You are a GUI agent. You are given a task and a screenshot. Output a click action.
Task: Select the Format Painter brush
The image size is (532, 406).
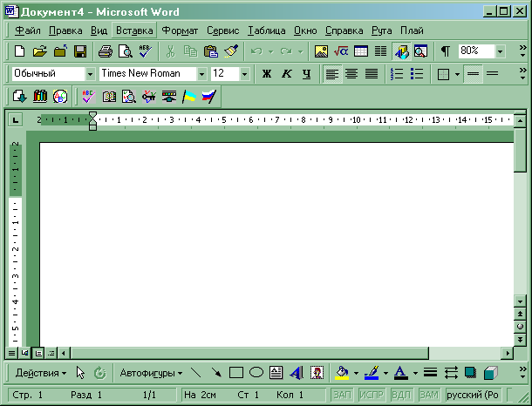231,51
